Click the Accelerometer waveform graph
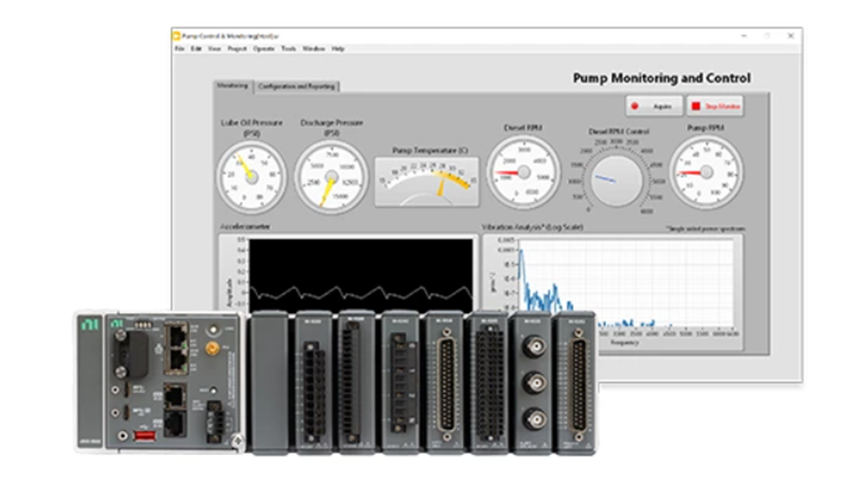This screenshot has height=488, width=868. click(361, 275)
